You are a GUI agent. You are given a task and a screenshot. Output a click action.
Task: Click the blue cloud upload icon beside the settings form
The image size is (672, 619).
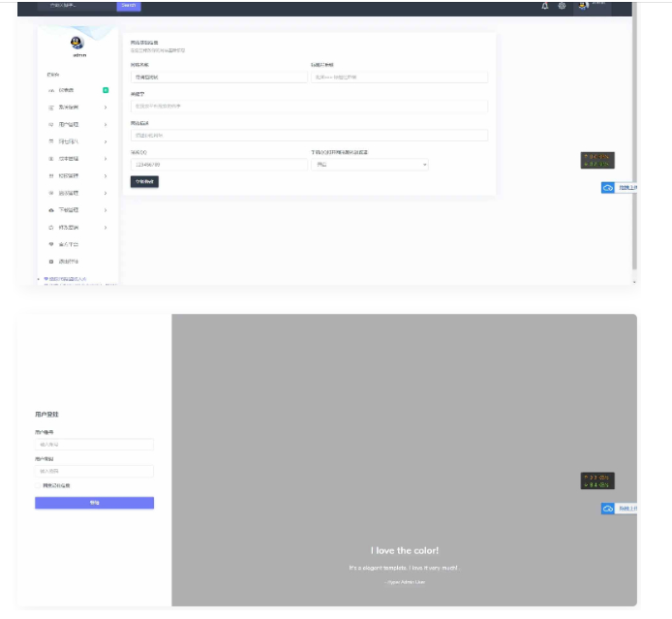[608, 187]
